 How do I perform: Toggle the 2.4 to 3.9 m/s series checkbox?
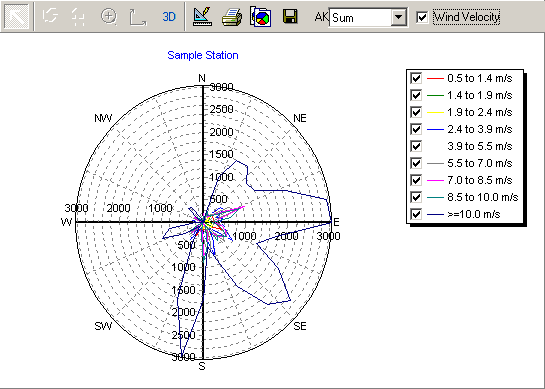[x=416, y=129]
